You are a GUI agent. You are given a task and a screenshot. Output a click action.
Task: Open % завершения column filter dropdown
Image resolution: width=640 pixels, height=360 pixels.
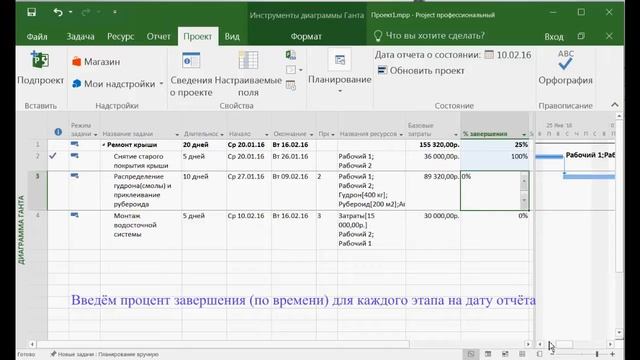[x=524, y=134]
